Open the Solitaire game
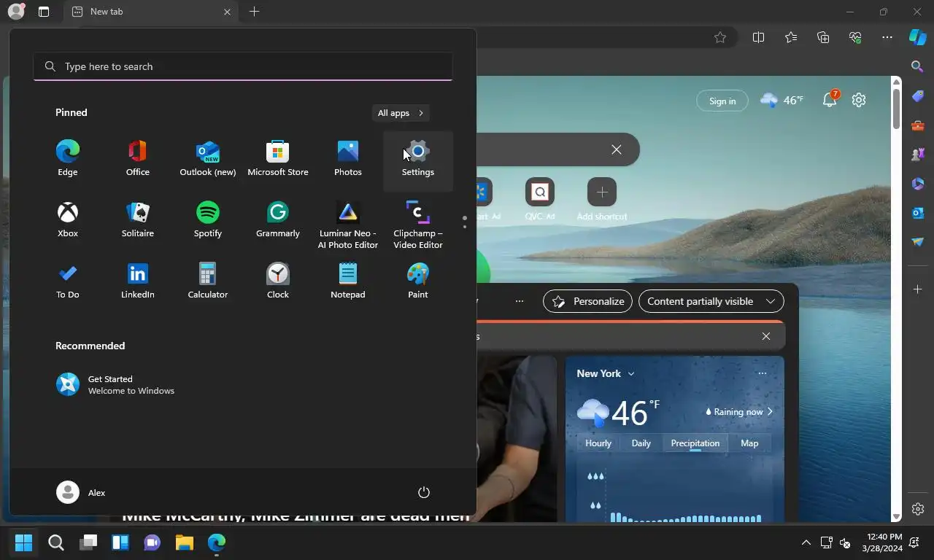 138,221
